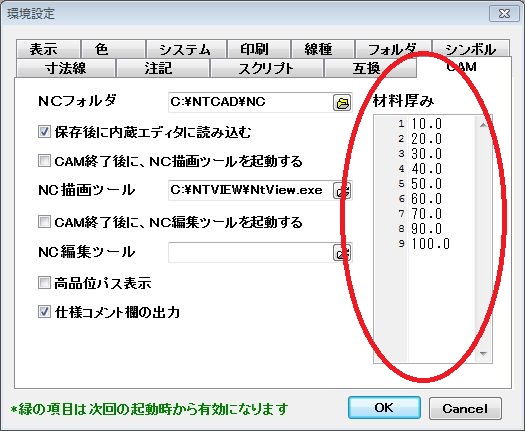Click the 材料厚み list scroll up arrow

483,125
